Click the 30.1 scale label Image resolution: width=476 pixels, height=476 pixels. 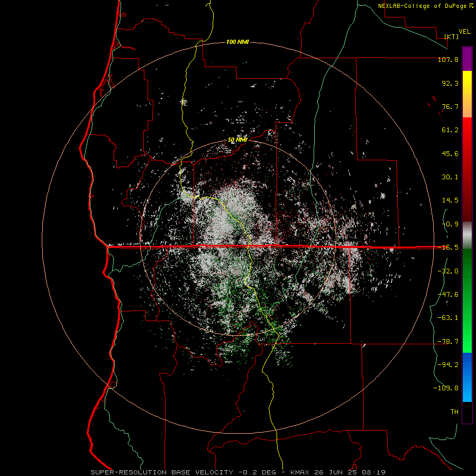pyautogui.click(x=450, y=177)
